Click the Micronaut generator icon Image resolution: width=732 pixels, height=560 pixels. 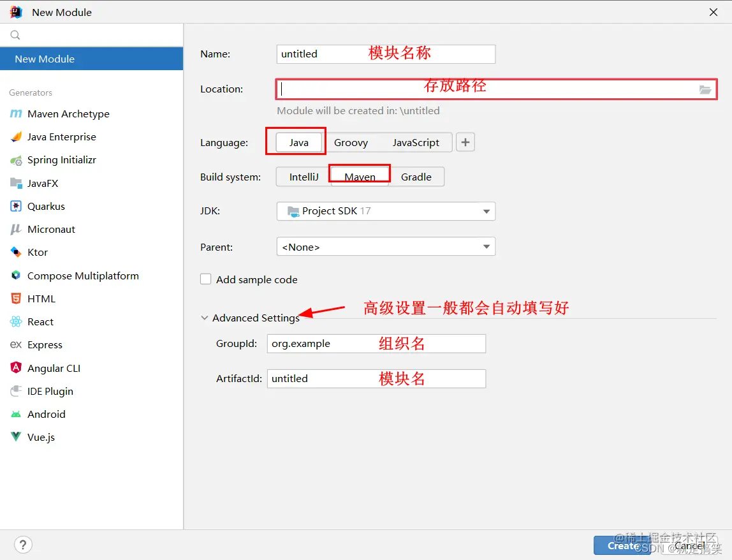pyautogui.click(x=16, y=229)
